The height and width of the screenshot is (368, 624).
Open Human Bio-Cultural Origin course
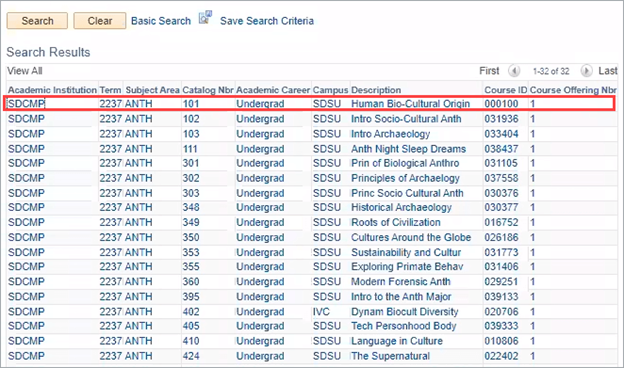click(410, 104)
